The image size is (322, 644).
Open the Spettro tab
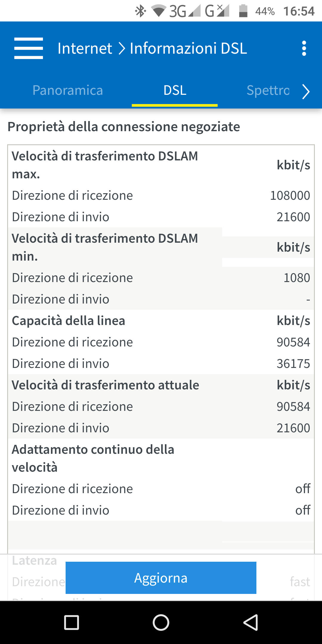[x=268, y=90]
